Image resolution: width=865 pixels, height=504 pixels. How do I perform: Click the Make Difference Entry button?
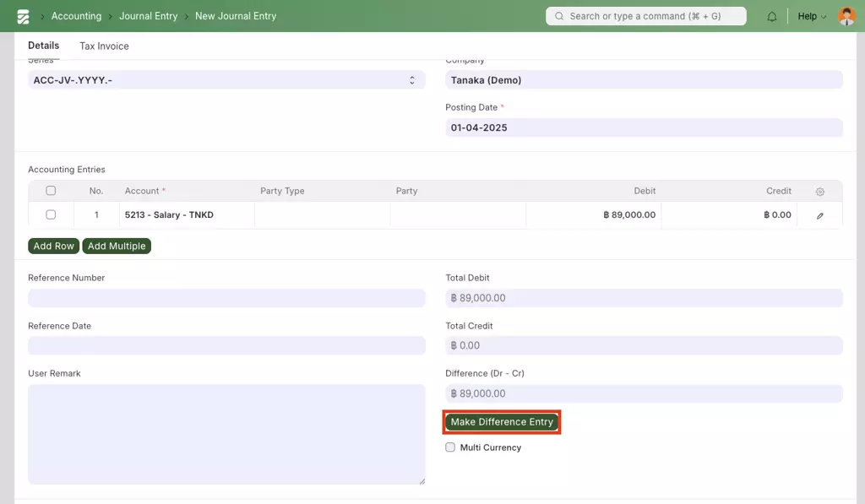[502, 422]
